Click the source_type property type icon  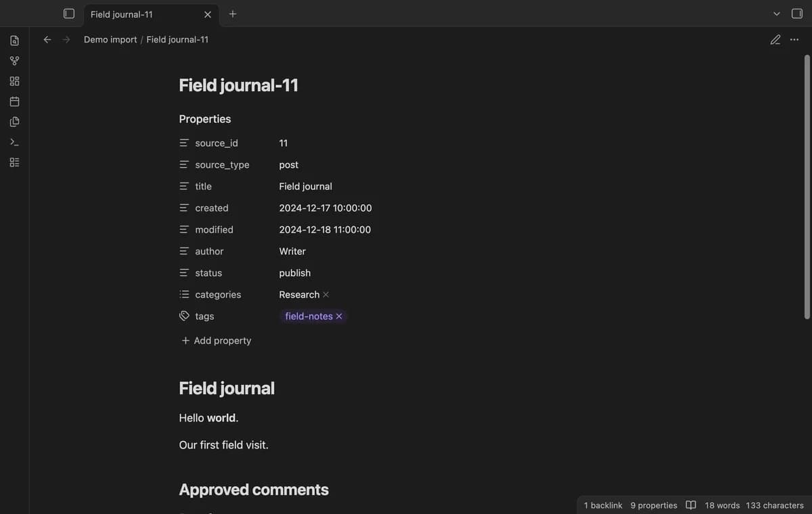click(184, 165)
